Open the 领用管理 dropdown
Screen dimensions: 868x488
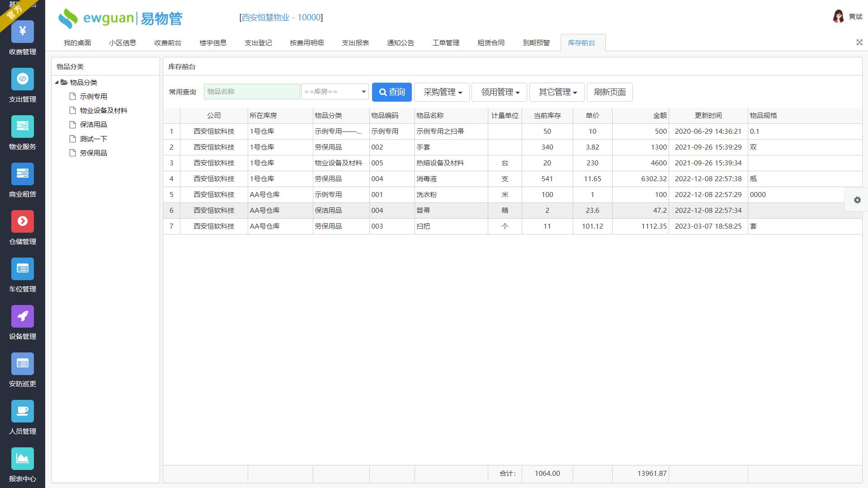tap(499, 92)
